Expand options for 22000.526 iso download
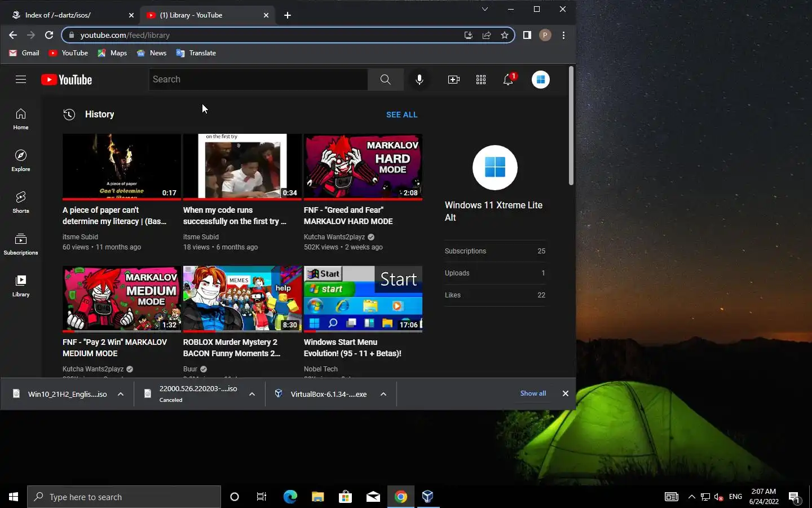The height and width of the screenshot is (508, 812). point(252,394)
